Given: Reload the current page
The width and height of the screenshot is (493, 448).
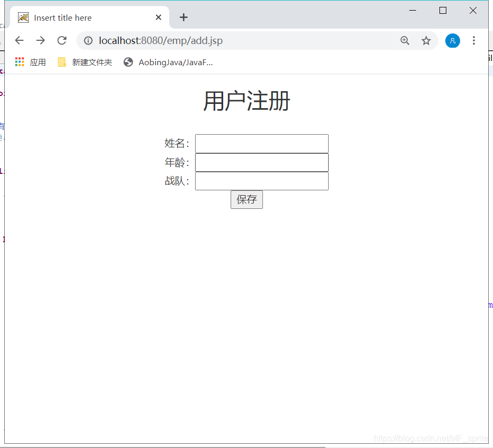Looking at the screenshot, I should point(62,40).
